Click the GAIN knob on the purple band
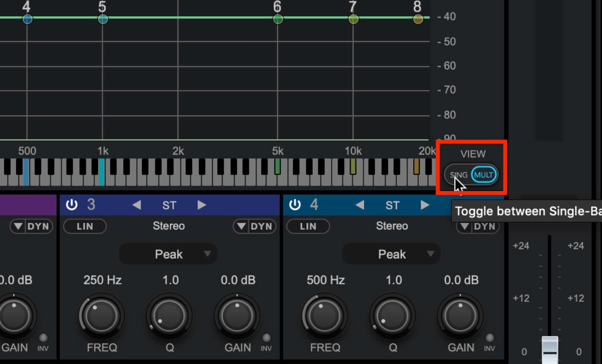This screenshot has height=364, width=602. click(14, 316)
